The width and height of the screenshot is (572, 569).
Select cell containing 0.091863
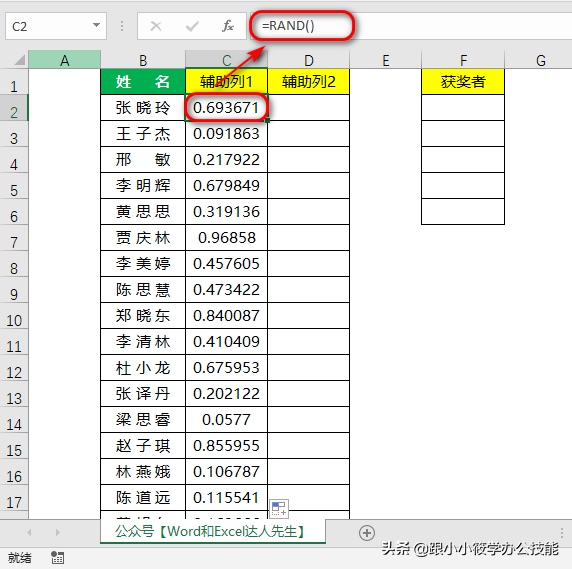tap(227, 134)
